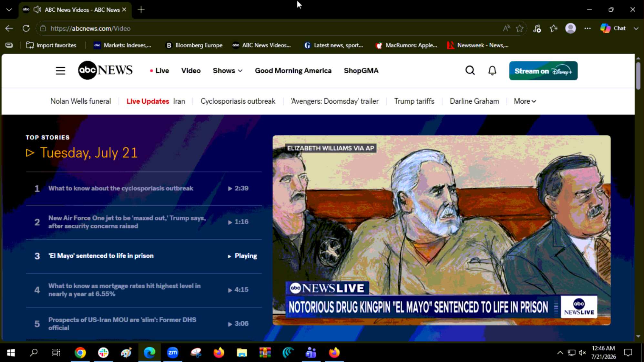Open Import favorites bookmark

coord(51,45)
